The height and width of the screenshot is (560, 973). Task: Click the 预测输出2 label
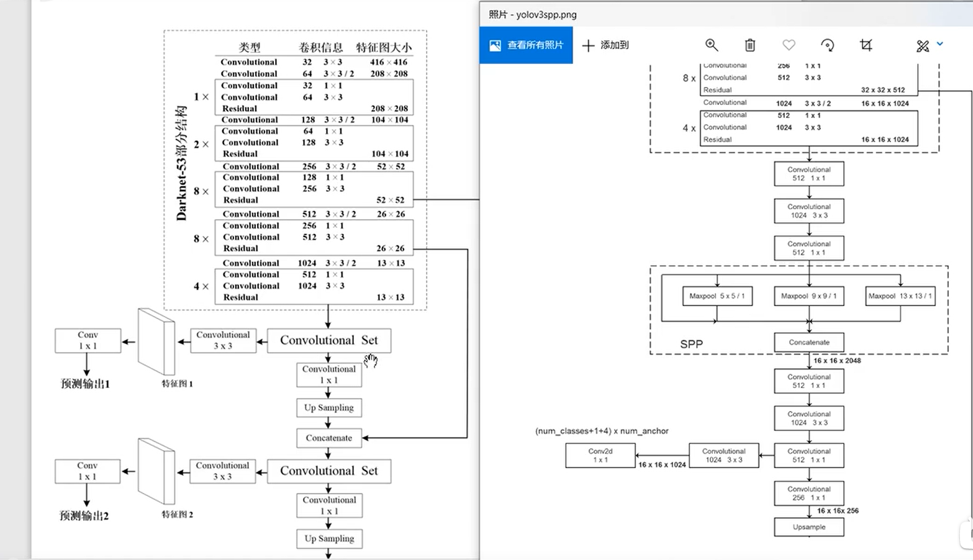84,516
